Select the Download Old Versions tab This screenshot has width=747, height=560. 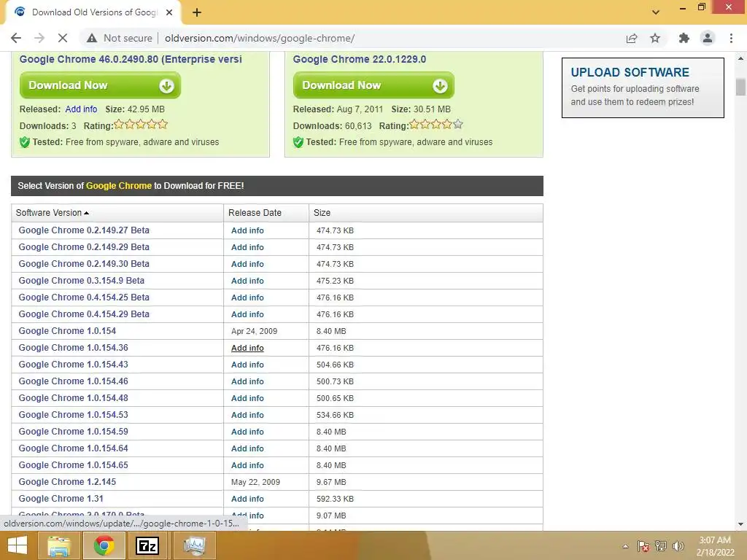93,12
